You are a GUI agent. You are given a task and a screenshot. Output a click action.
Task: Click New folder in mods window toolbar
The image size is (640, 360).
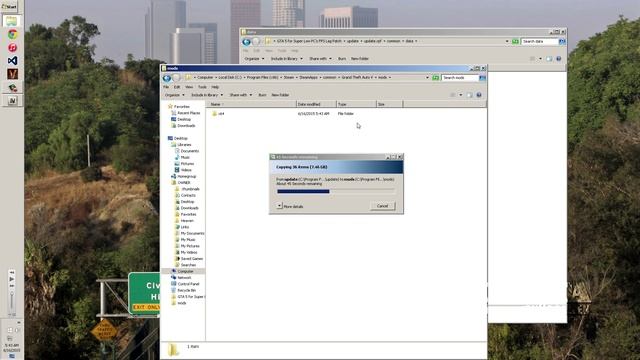coord(280,95)
